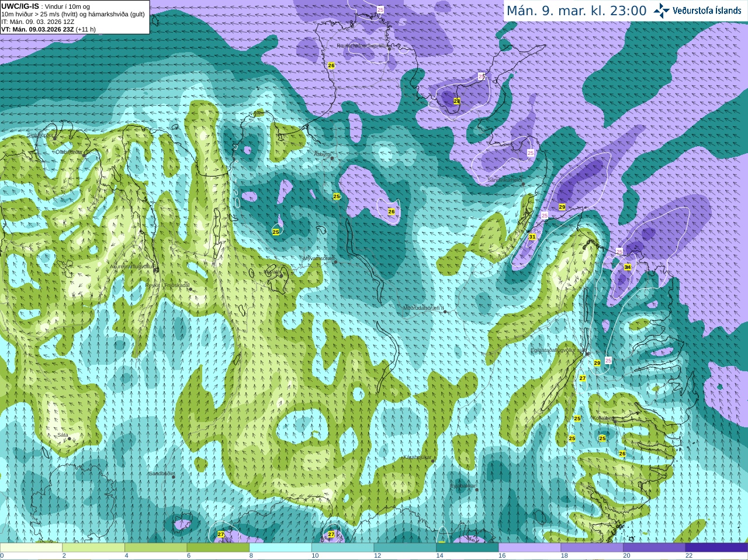Select the IT: Mán. 09. 03. 2026 12Z line
This screenshot has width=748, height=560.
tap(38, 22)
